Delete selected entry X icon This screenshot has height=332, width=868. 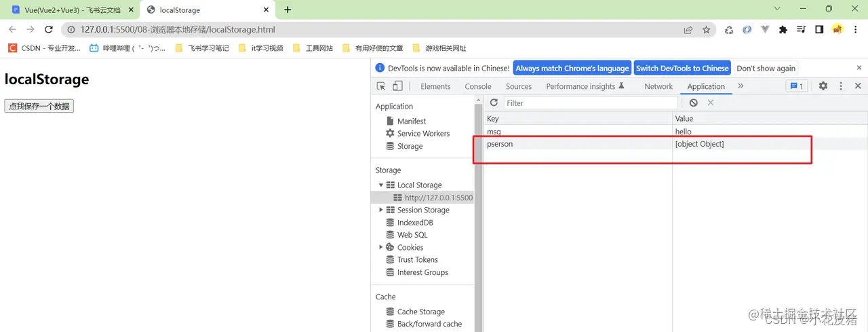(x=711, y=103)
